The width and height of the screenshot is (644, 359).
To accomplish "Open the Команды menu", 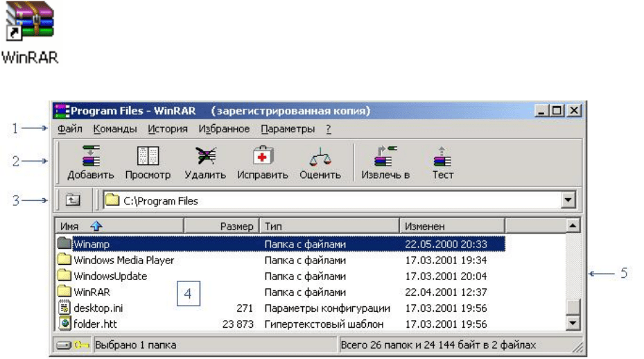I will click(x=115, y=129).
